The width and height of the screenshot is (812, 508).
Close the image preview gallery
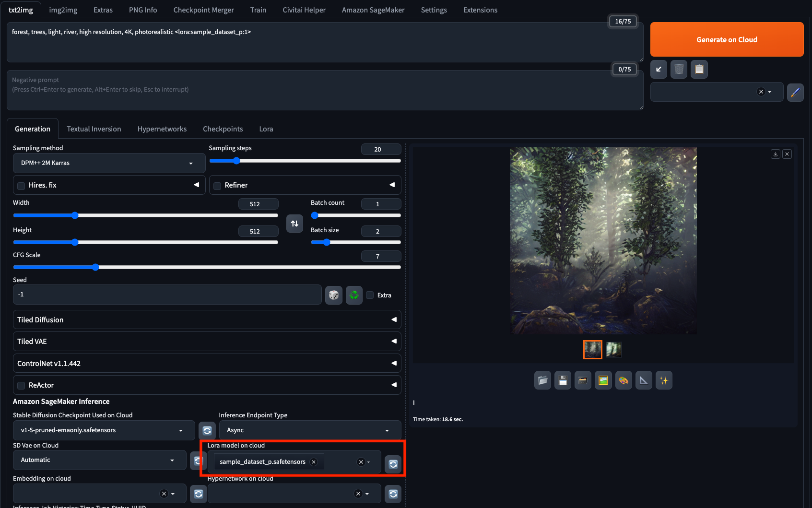[x=787, y=154]
